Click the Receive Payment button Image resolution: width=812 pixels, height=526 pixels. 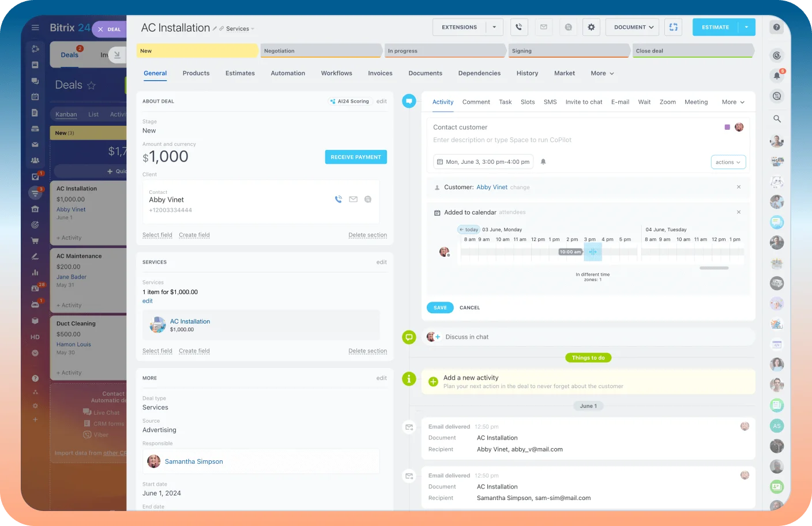[x=356, y=157]
